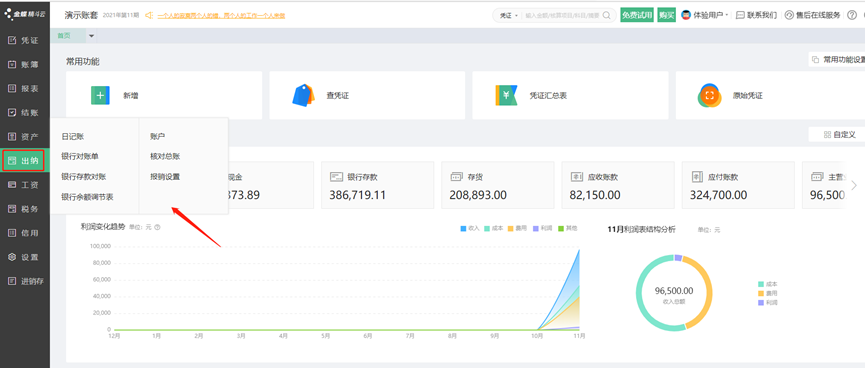Open the 结账 sidebar module
865x368 pixels.
pos(24,113)
